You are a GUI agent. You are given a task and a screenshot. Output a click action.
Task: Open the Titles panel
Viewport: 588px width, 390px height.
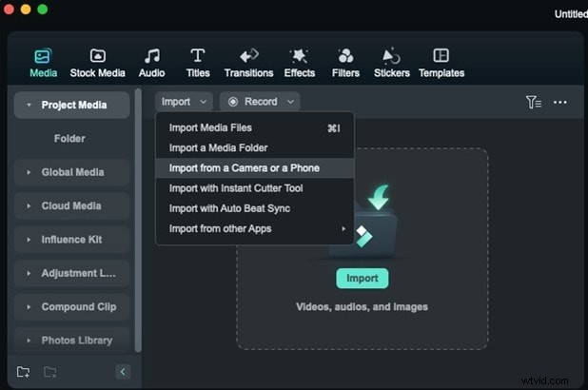(x=198, y=57)
